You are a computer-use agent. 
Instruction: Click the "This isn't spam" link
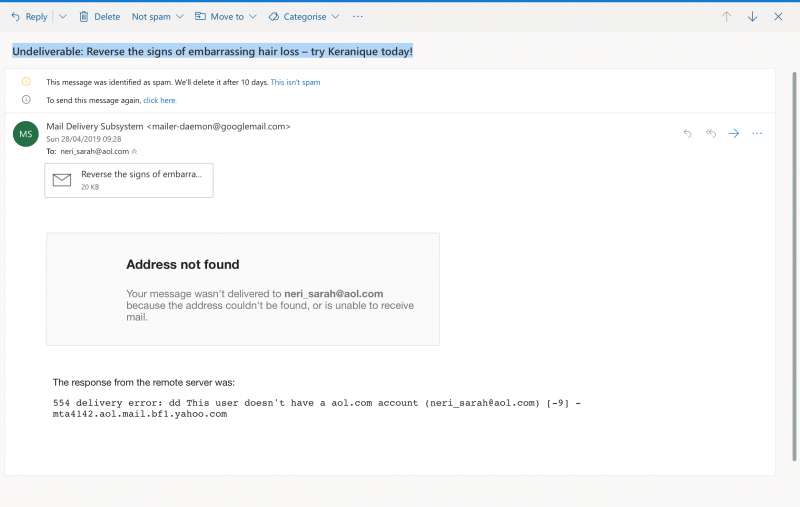click(295, 82)
